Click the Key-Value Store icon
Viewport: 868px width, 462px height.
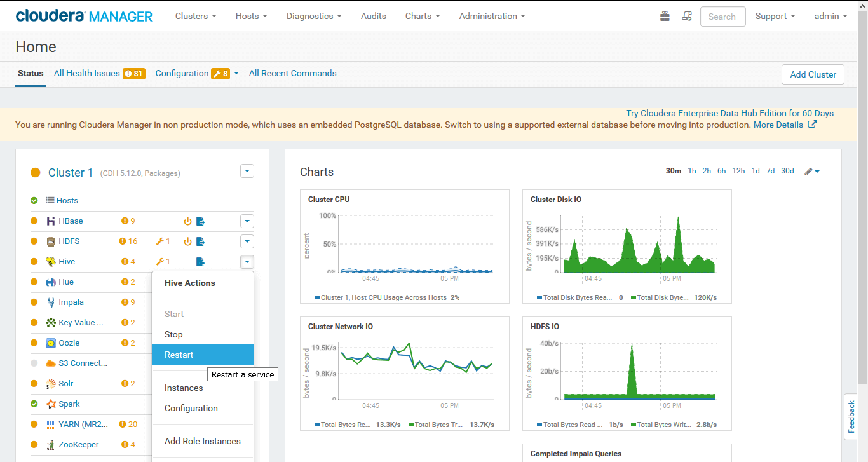pos(51,323)
